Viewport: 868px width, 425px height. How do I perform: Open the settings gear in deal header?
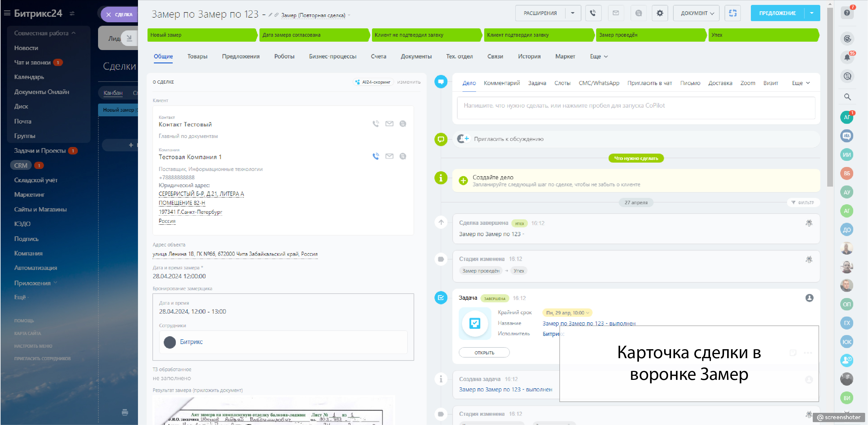pos(659,13)
